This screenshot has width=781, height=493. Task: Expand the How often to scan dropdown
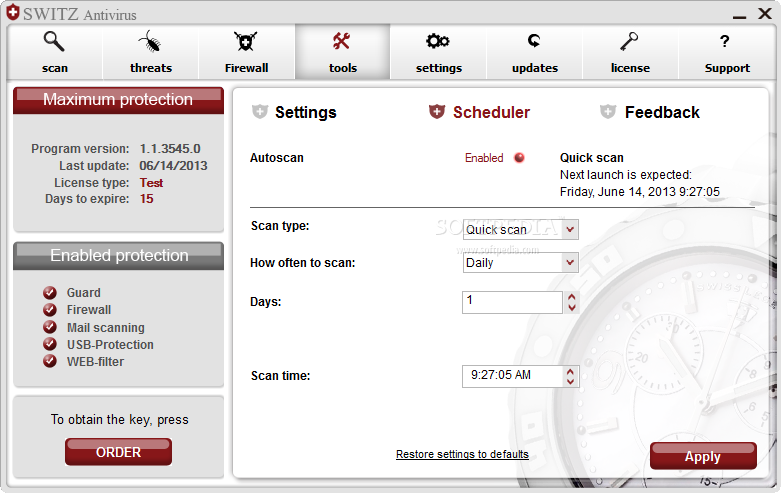(570, 262)
